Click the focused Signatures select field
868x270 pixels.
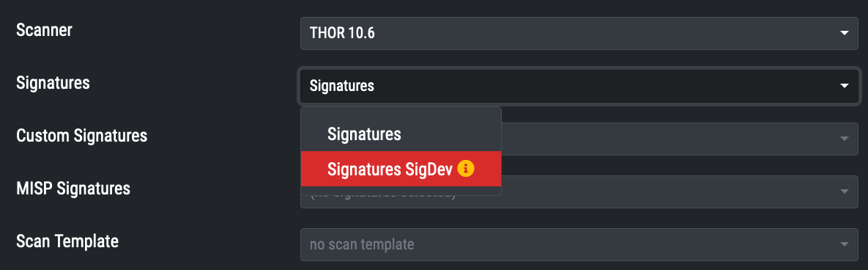coord(579,86)
